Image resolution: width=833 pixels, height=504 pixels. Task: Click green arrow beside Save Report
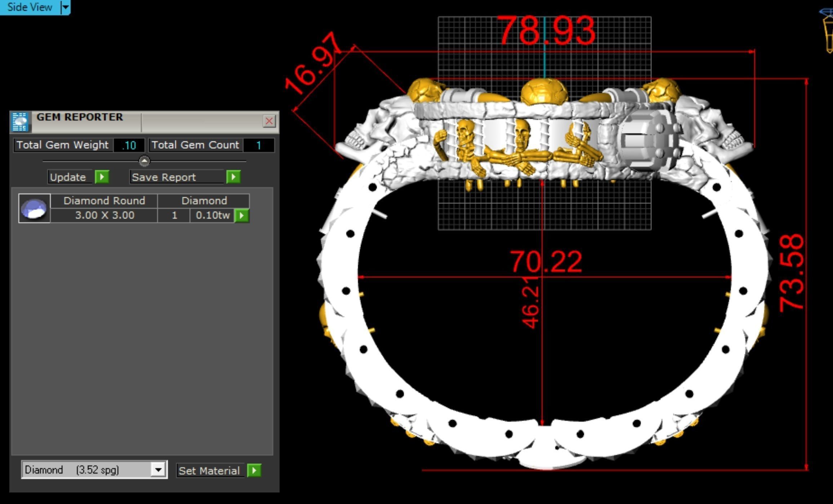(x=233, y=177)
